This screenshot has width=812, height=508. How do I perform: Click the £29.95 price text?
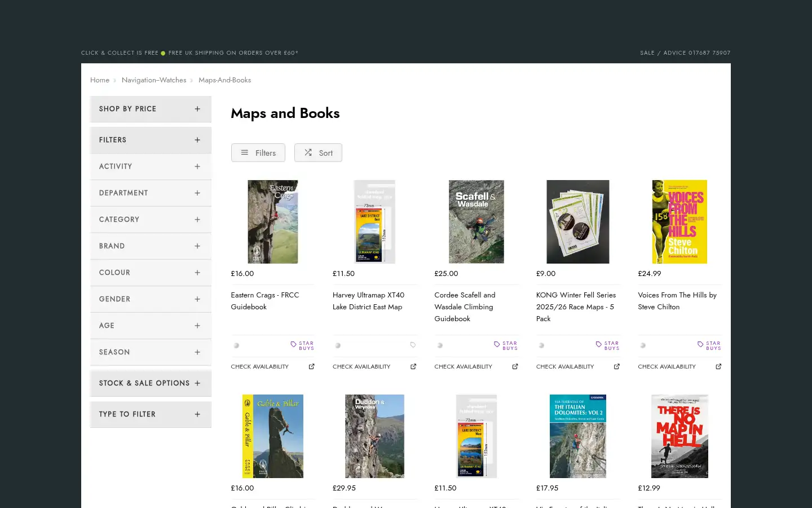point(344,488)
